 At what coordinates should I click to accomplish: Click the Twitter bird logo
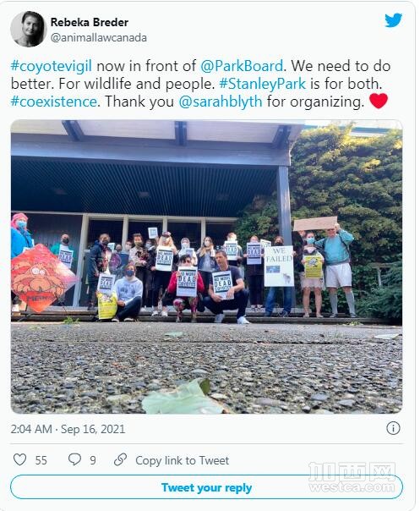(393, 20)
